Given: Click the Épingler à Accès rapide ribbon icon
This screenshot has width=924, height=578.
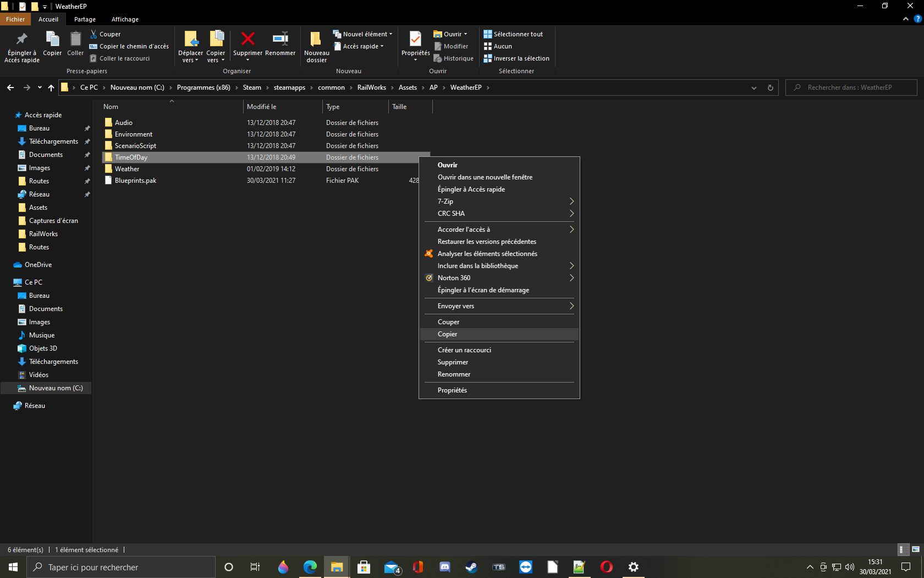Looking at the screenshot, I should pyautogui.click(x=22, y=46).
